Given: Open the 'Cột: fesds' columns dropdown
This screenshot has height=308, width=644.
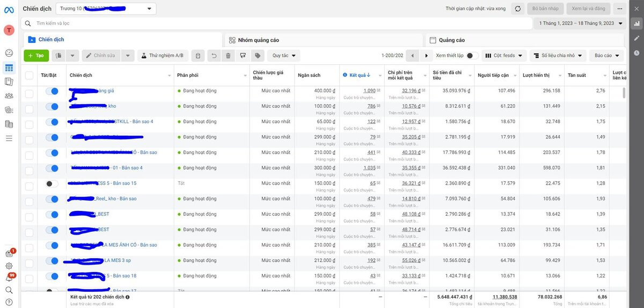Looking at the screenshot, I should tap(504, 55).
